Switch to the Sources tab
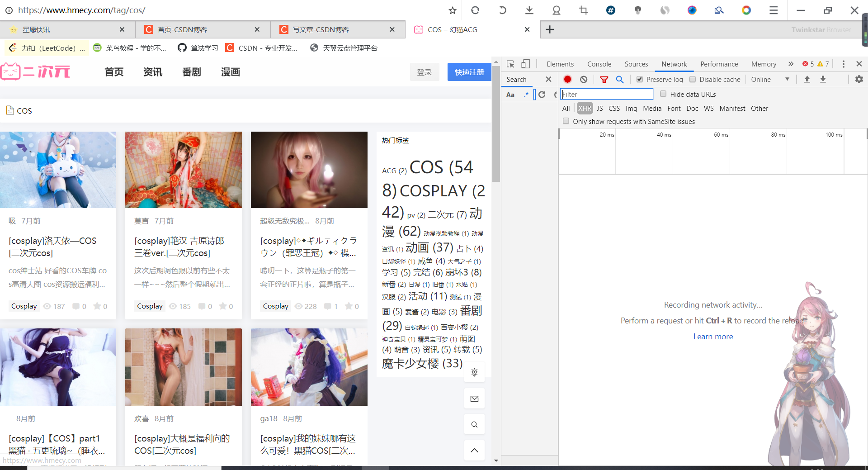The width and height of the screenshot is (868, 470). click(636, 64)
